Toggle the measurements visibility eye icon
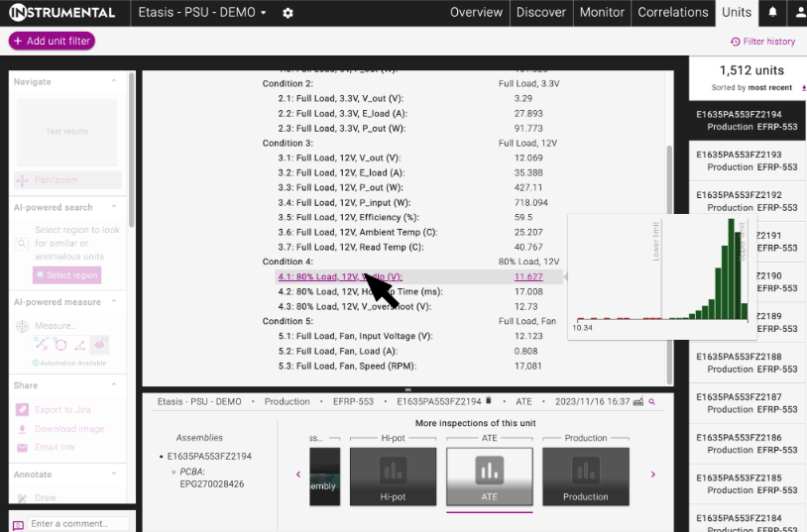This screenshot has width=807, height=532. point(99,344)
